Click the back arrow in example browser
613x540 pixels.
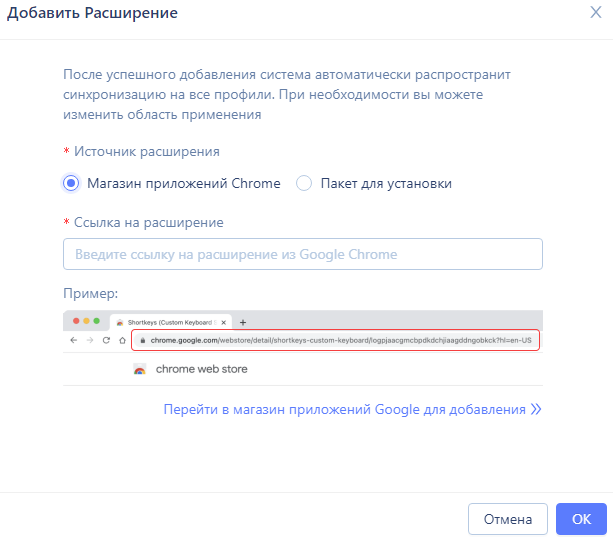pyautogui.click(x=73, y=340)
